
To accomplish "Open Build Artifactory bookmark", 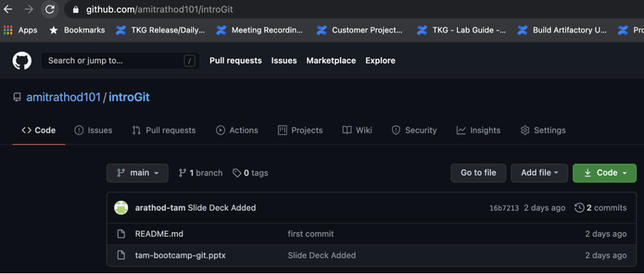I will click(561, 30).
